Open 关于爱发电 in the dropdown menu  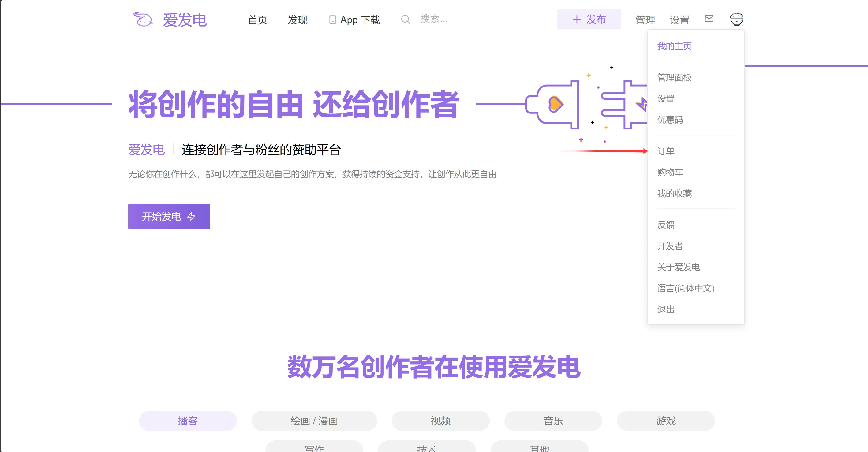click(679, 267)
